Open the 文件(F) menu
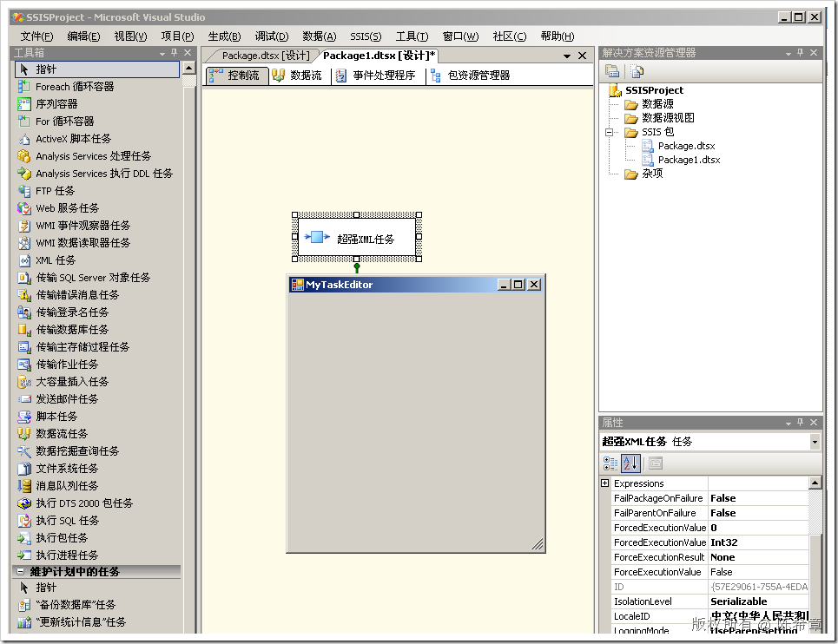The width and height of the screenshot is (838, 644). pyautogui.click(x=36, y=36)
